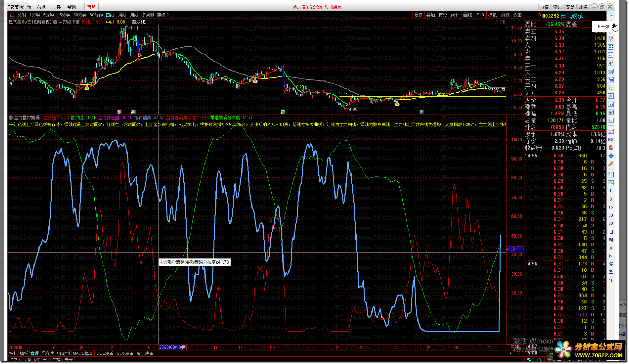The width and height of the screenshot is (629, 364).
Task: Click the money bag marker near 5.85 line
Action: [397, 104]
